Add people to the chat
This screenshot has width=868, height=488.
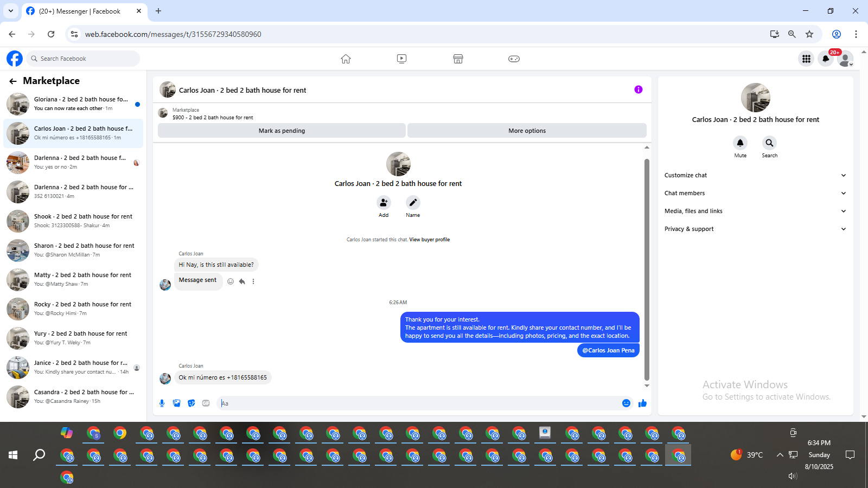[384, 203]
